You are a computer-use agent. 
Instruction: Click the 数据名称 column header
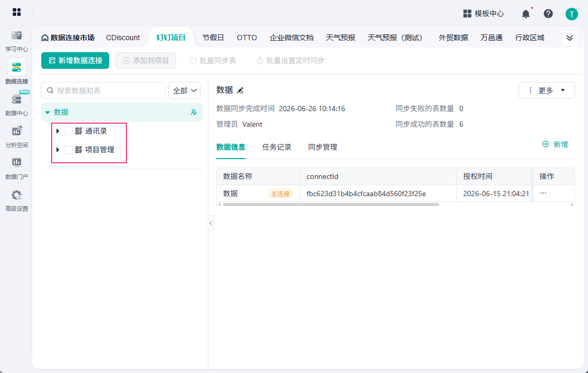pyautogui.click(x=258, y=176)
